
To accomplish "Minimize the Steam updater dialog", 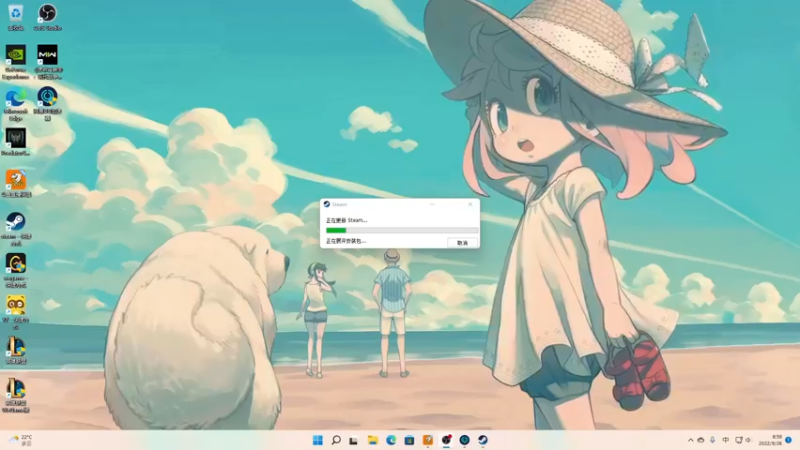I will click(x=432, y=204).
